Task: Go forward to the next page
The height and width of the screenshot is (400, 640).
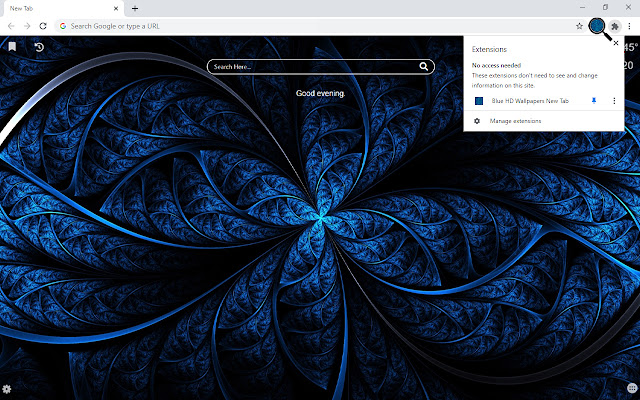Action: pos(27,26)
